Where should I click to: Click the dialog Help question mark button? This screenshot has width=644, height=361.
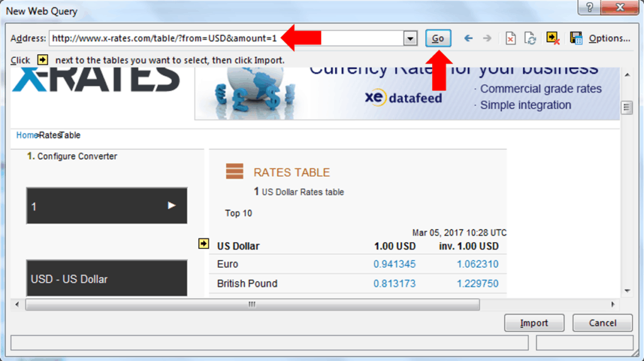(x=589, y=9)
